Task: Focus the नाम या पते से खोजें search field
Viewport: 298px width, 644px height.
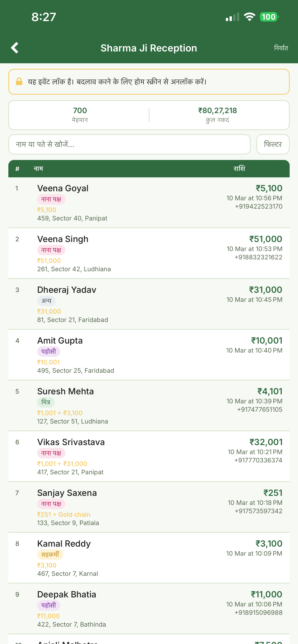Action: coord(129,144)
